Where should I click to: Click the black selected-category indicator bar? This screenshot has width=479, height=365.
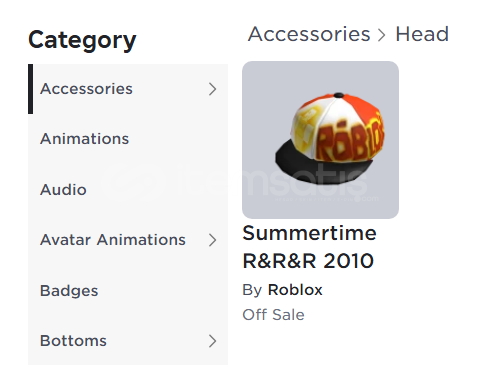(x=30, y=89)
